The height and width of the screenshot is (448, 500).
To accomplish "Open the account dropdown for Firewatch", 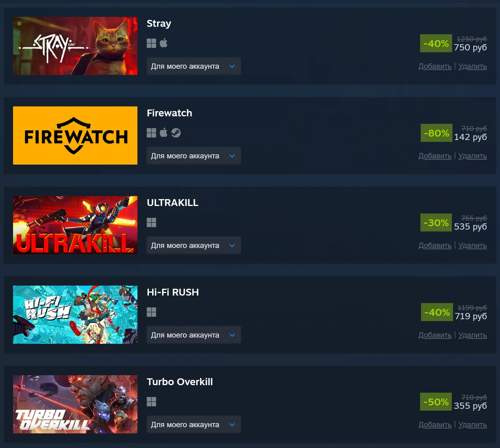I will [194, 156].
